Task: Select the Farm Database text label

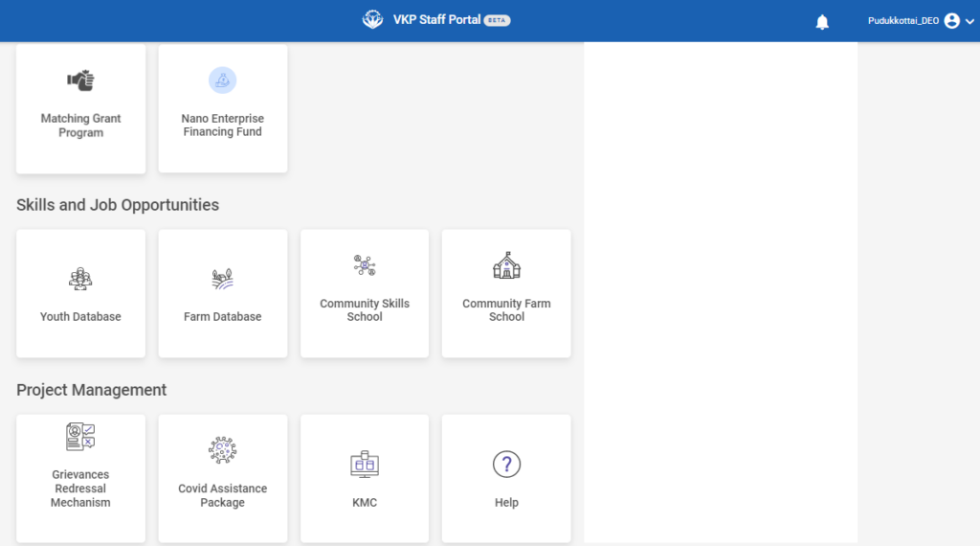Action: (222, 317)
